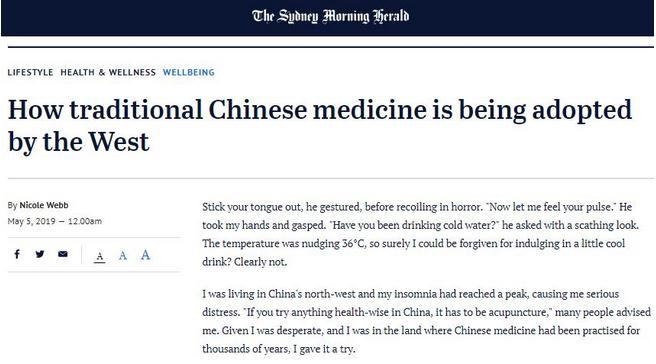Click the '36°C' temperature text
656x364 pixels.
pos(354,244)
